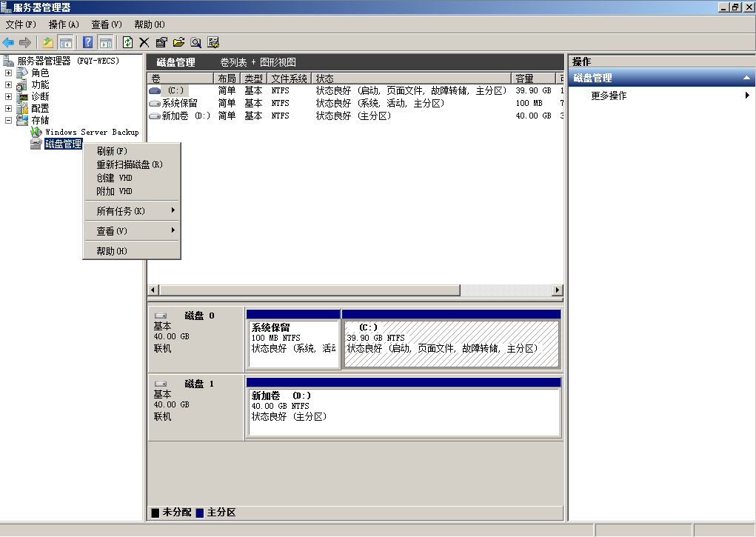756x537 pixels.
Task: Select the Windows Server Backup tree icon
Action: [36, 132]
